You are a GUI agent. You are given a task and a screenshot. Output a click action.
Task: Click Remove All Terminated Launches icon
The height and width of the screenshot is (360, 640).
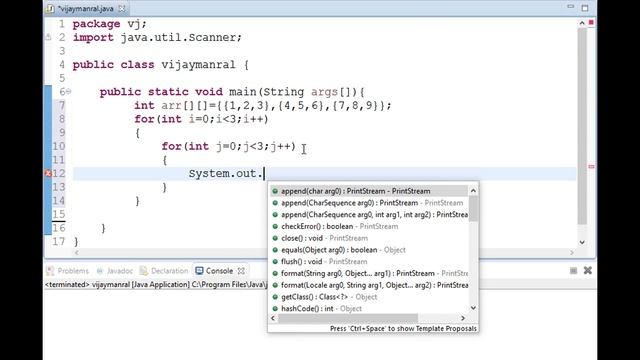588,271
